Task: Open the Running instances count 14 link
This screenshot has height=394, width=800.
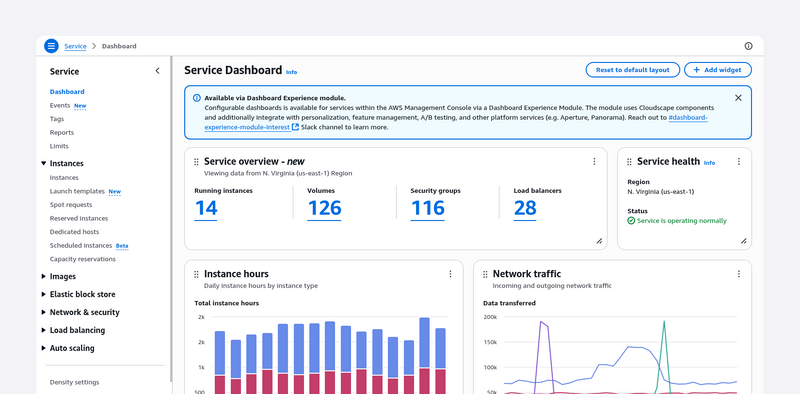Action: click(x=206, y=208)
